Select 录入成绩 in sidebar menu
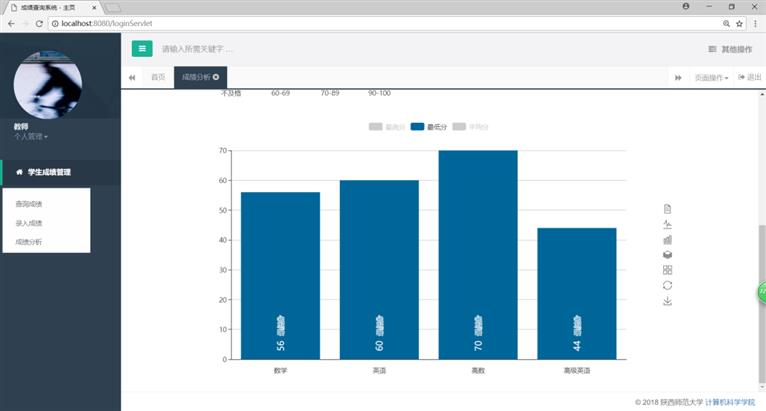The width and height of the screenshot is (766, 411). (29, 223)
